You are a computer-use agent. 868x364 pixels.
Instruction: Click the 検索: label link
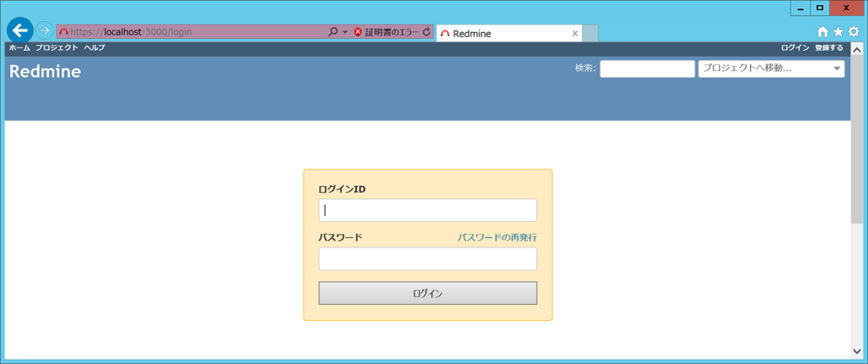tap(585, 69)
